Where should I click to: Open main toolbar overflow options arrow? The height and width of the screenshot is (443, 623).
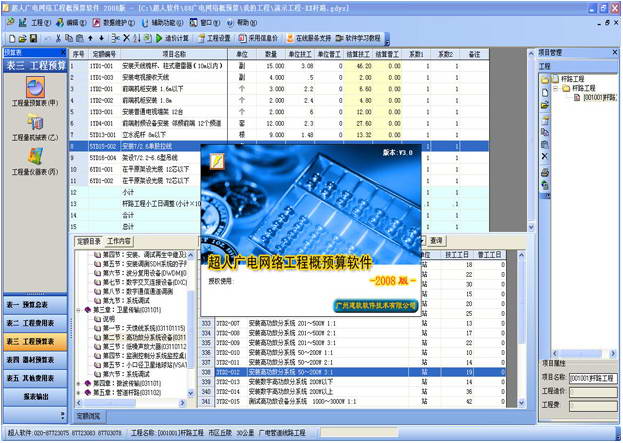pos(387,39)
